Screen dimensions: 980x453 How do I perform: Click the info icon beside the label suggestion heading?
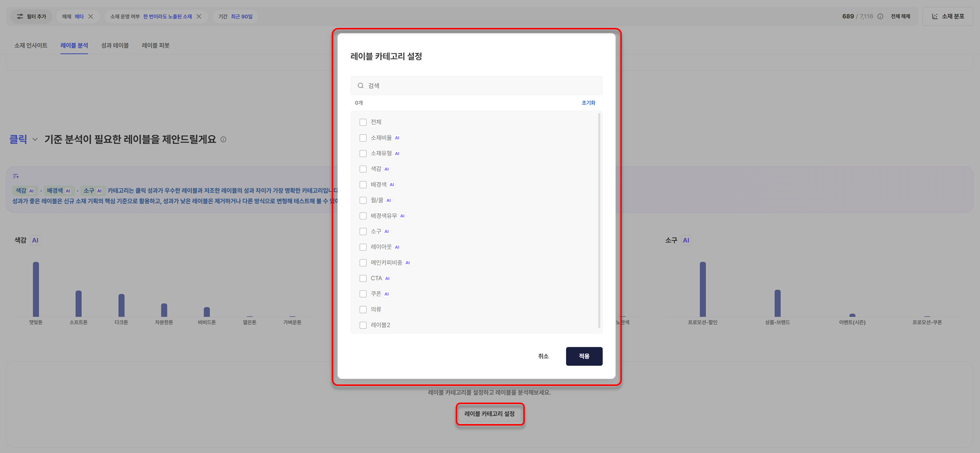point(223,140)
